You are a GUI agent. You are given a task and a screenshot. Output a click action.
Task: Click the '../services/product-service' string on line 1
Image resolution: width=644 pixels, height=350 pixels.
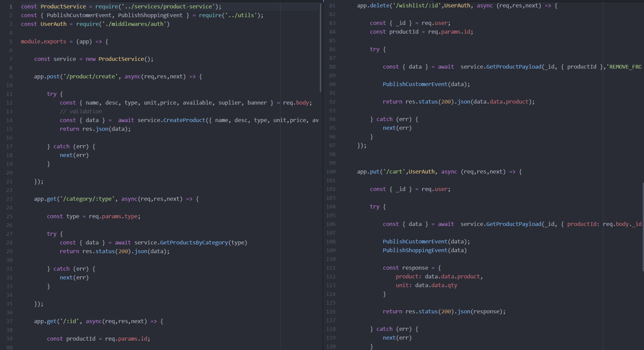click(168, 6)
